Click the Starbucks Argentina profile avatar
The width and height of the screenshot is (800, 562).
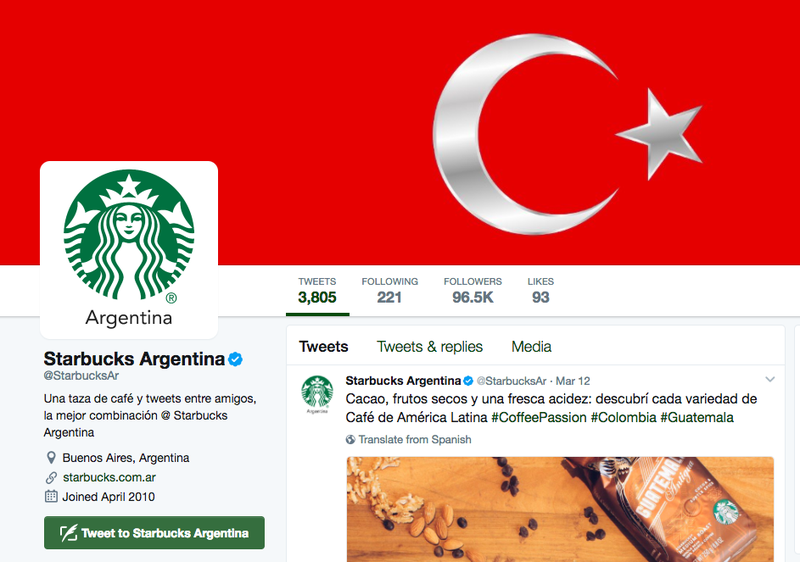[129, 250]
